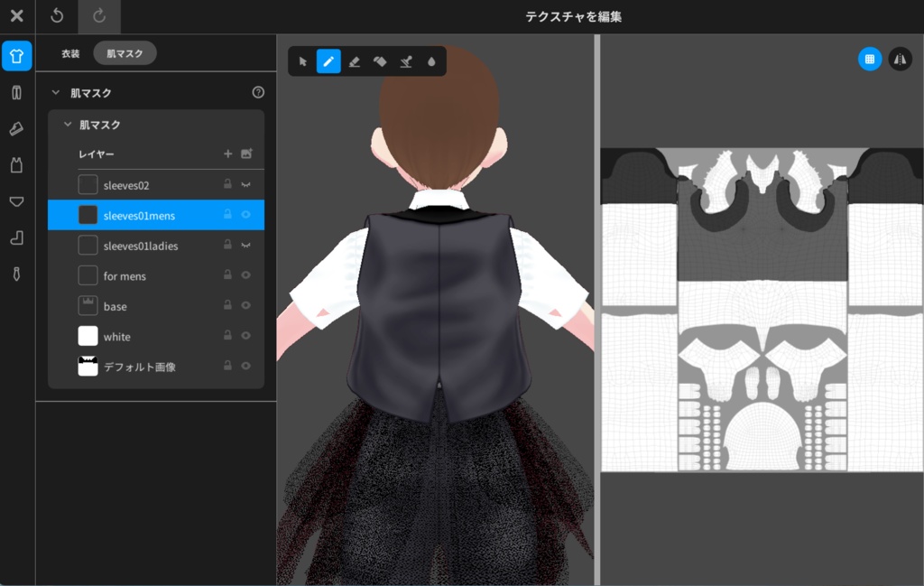This screenshot has height=586, width=924.
Task: Click the white layer thumbnail
Action: (88, 336)
